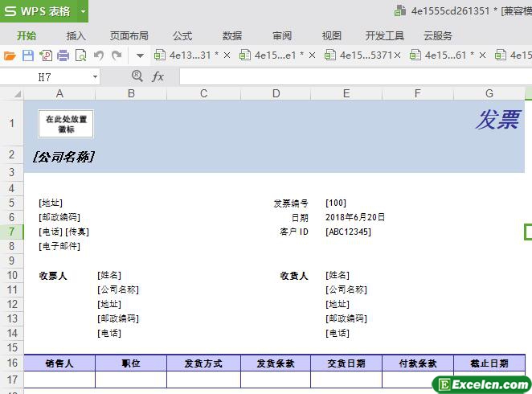Click the [邮政编码] cell in row 6

[59, 217]
